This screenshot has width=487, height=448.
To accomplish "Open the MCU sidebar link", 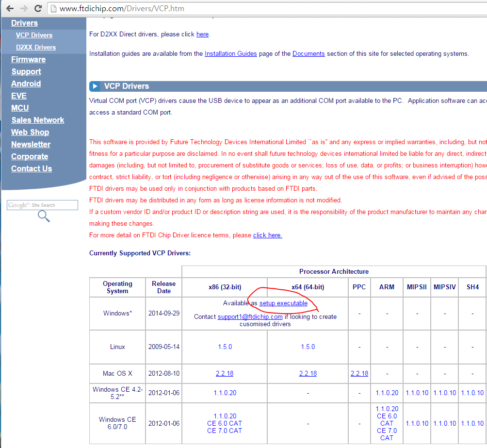I will pyautogui.click(x=20, y=108).
